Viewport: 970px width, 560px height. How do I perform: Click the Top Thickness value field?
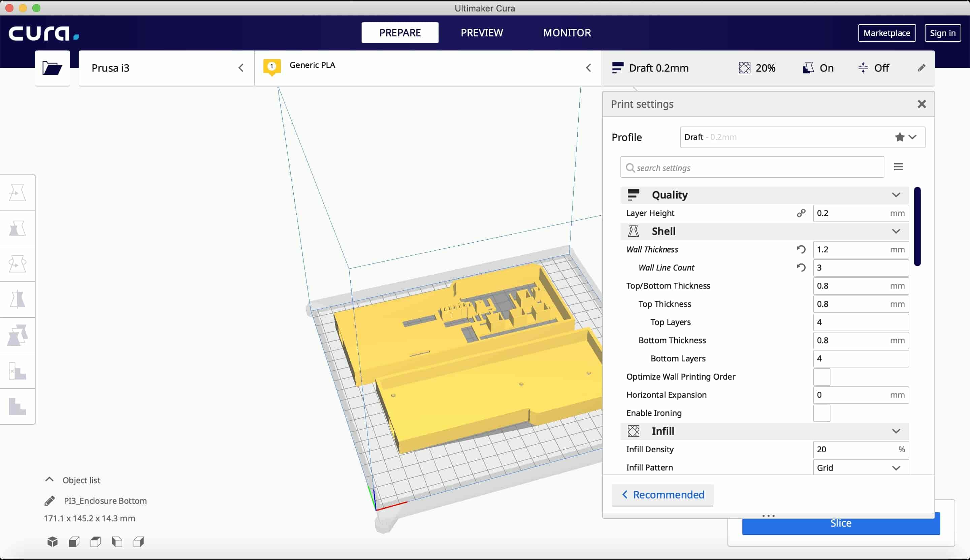(x=861, y=304)
